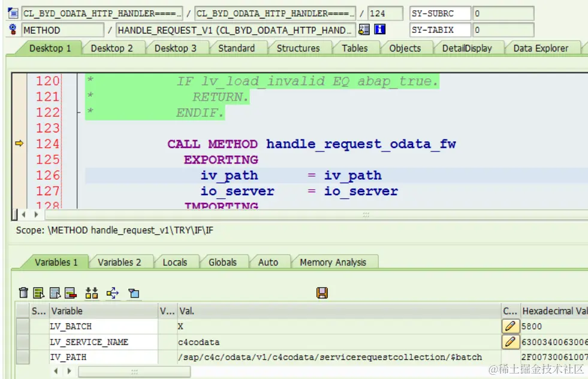This screenshot has height=379, width=588.
Task: Click the funnel-and-box icon in variables toolbar
Action: tap(134, 293)
